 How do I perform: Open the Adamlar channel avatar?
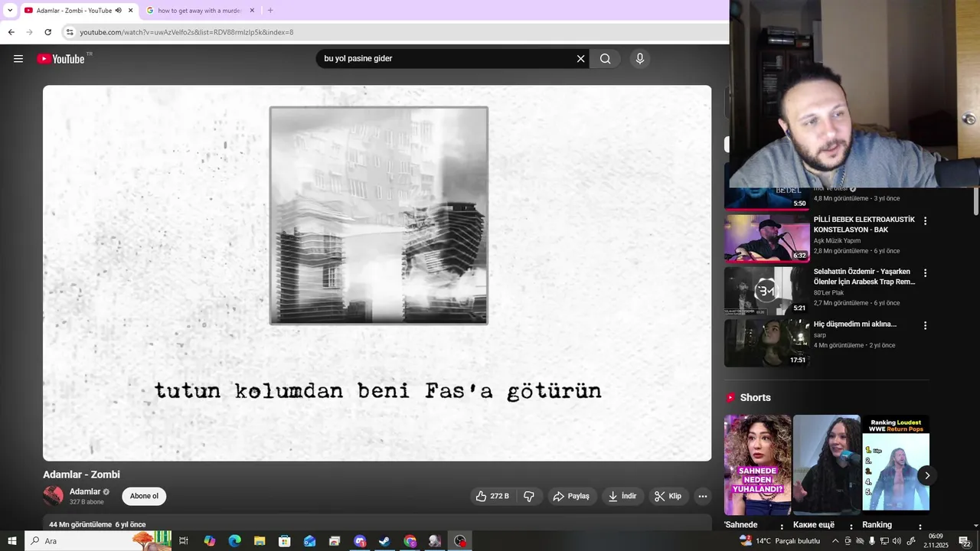(53, 496)
